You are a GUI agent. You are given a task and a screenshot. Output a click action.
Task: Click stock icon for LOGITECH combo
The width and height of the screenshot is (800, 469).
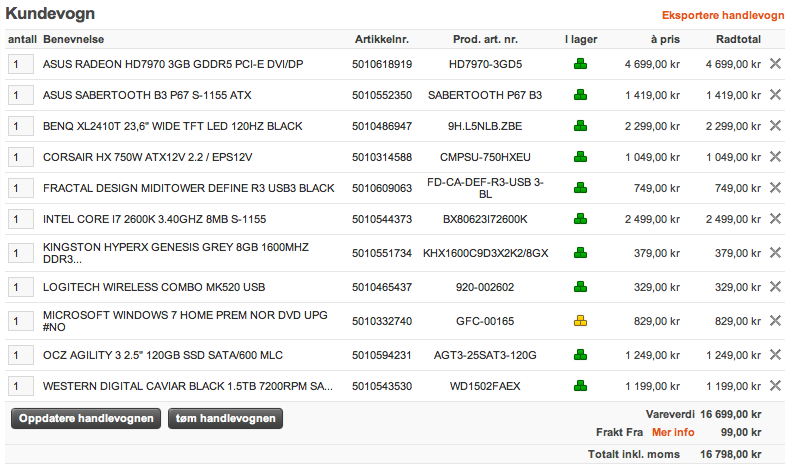[580, 287]
